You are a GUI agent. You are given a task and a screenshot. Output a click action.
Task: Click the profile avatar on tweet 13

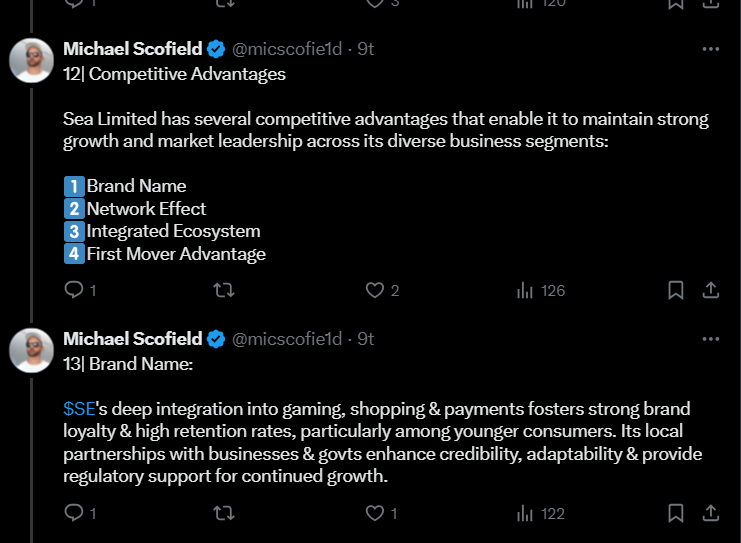[31, 351]
